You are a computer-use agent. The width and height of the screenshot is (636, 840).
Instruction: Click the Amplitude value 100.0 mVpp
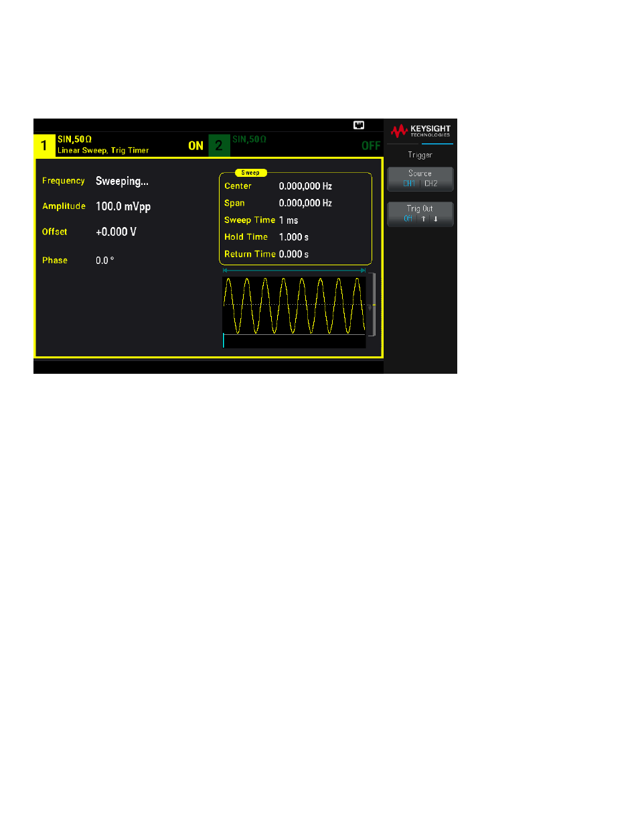[x=123, y=206]
